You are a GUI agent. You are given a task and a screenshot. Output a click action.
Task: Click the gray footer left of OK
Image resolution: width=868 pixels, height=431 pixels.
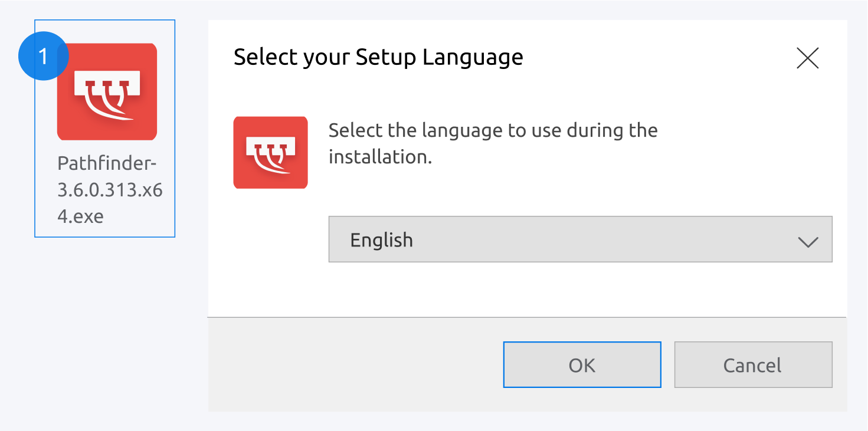click(x=354, y=364)
